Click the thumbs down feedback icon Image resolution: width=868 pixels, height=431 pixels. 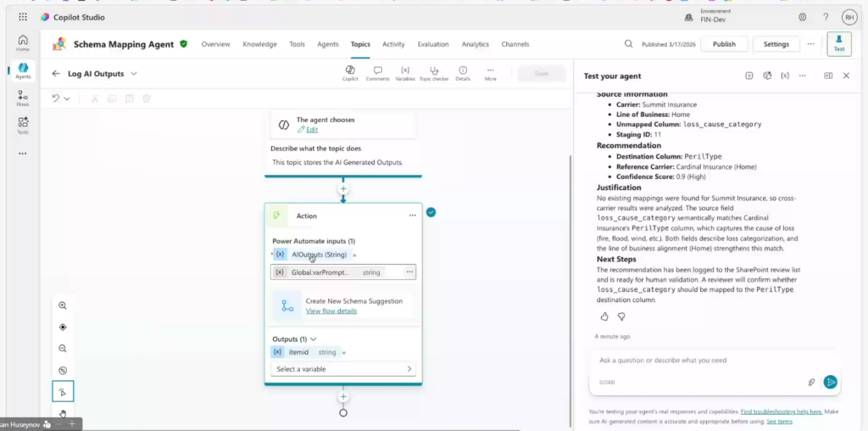point(621,316)
